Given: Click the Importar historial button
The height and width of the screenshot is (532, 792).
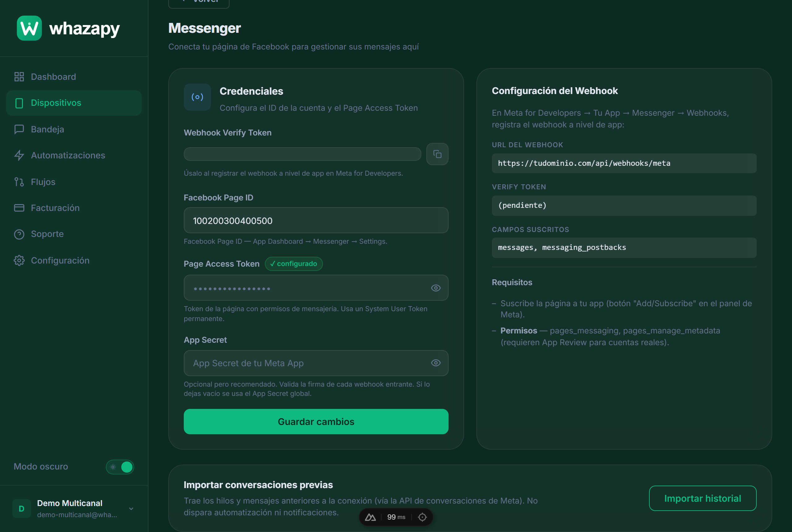Looking at the screenshot, I should point(702,498).
